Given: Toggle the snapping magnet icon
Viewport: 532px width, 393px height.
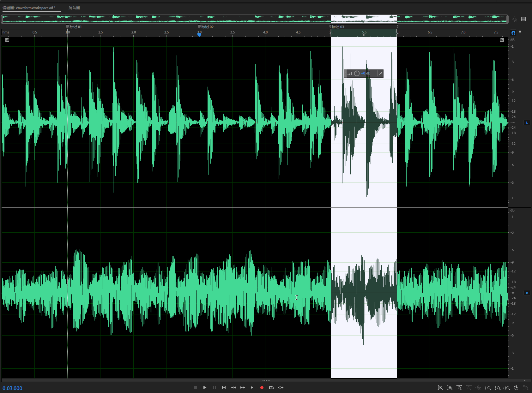Looking at the screenshot, I should coord(513,33).
